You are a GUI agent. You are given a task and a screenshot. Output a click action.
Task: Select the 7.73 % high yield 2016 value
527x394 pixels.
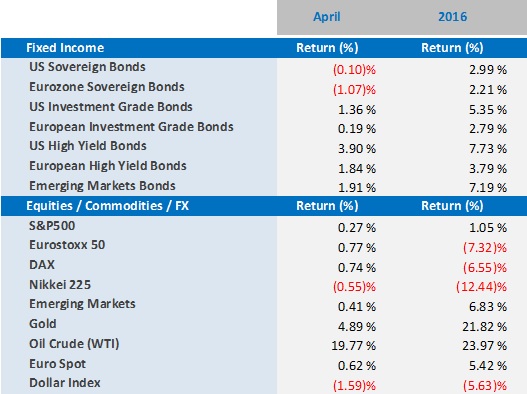[x=488, y=149]
